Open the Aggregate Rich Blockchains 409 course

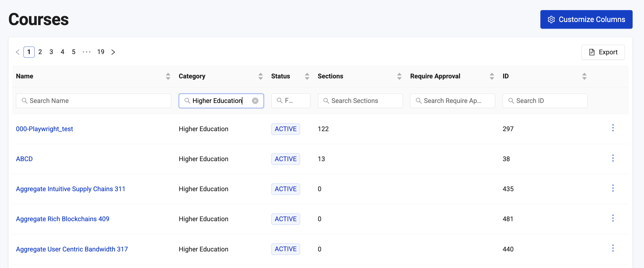coord(63,219)
